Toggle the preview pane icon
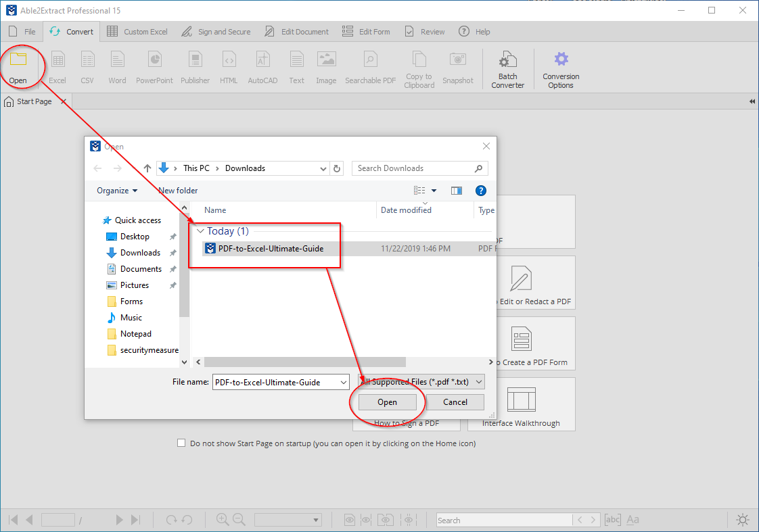 click(x=456, y=191)
